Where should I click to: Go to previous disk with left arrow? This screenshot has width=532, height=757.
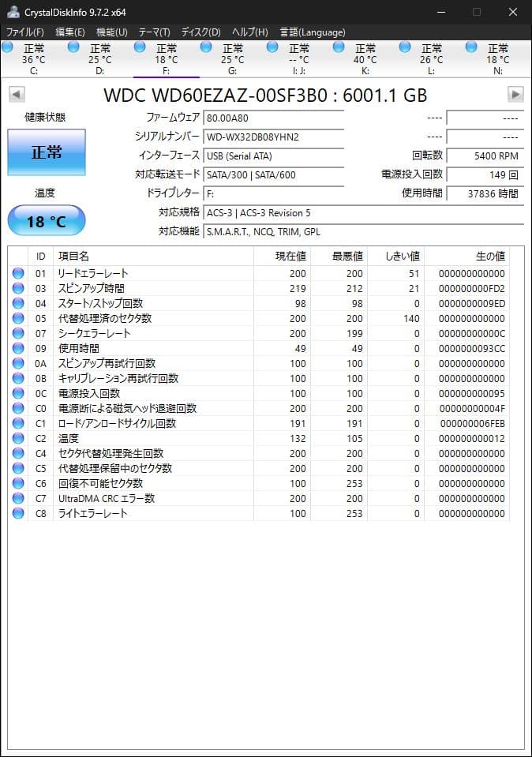pyautogui.click(x=17, y=94)
